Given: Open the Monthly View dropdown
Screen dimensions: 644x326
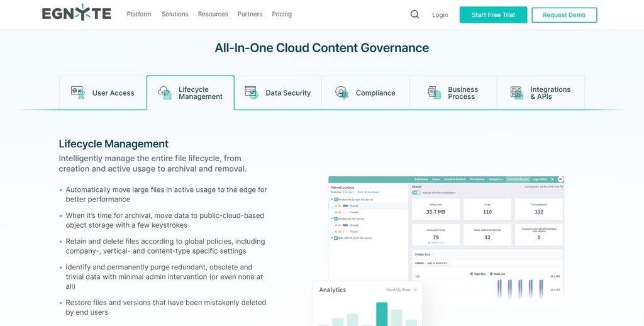Looking at the screenshot, I should click(402, 290).
